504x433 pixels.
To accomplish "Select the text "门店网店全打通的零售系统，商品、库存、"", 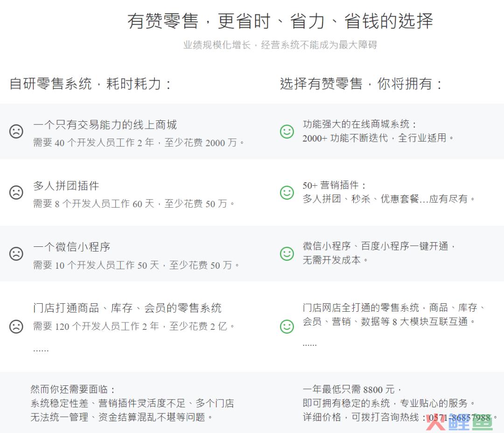I will tap(394, 307).
